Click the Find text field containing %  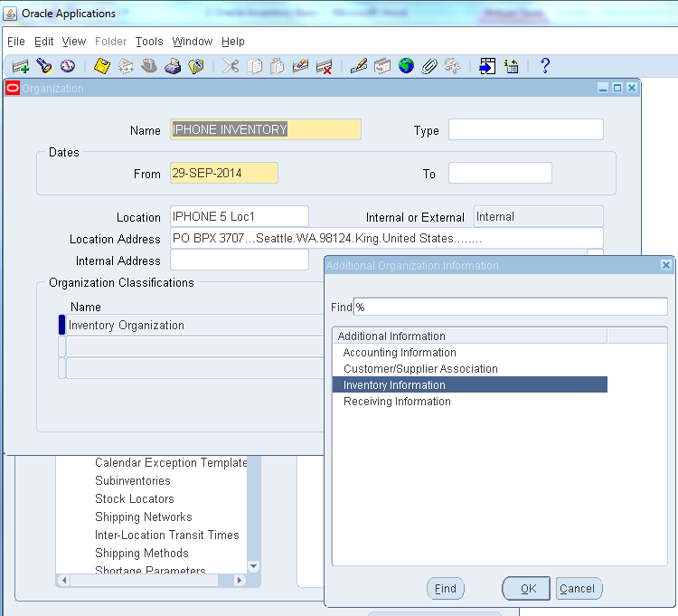510,307
